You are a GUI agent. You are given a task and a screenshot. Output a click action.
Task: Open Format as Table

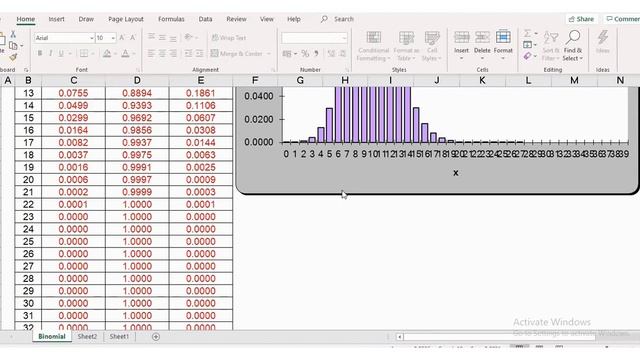coord(407,46)
